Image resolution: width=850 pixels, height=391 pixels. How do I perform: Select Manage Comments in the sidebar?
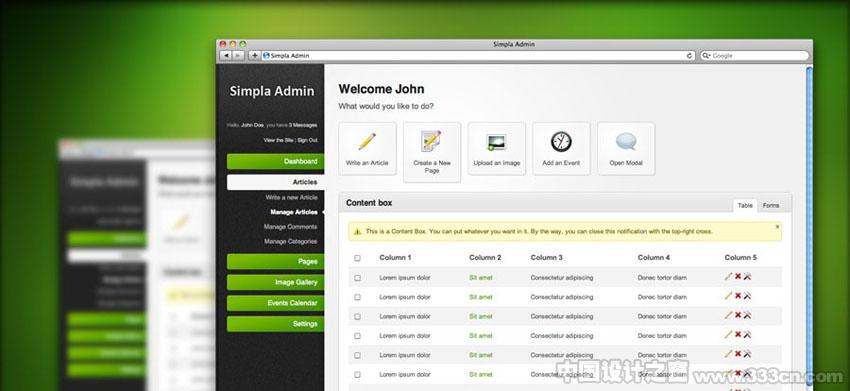(x=291, y=227)
